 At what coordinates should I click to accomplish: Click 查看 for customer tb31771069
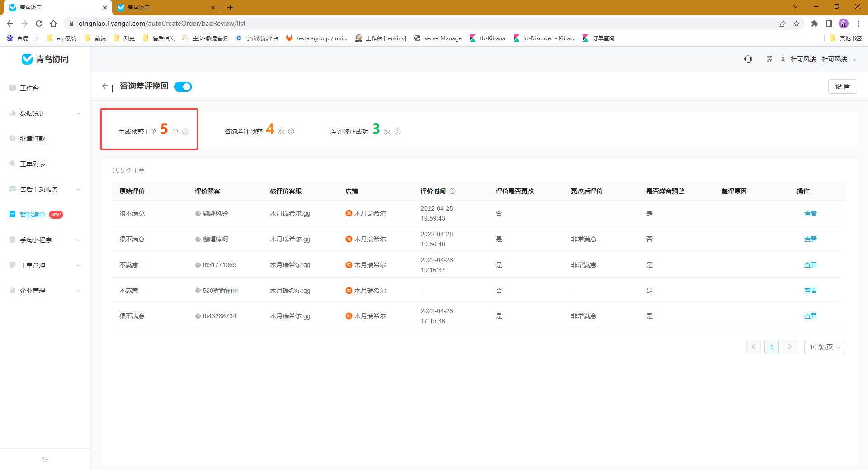(810, 265)
